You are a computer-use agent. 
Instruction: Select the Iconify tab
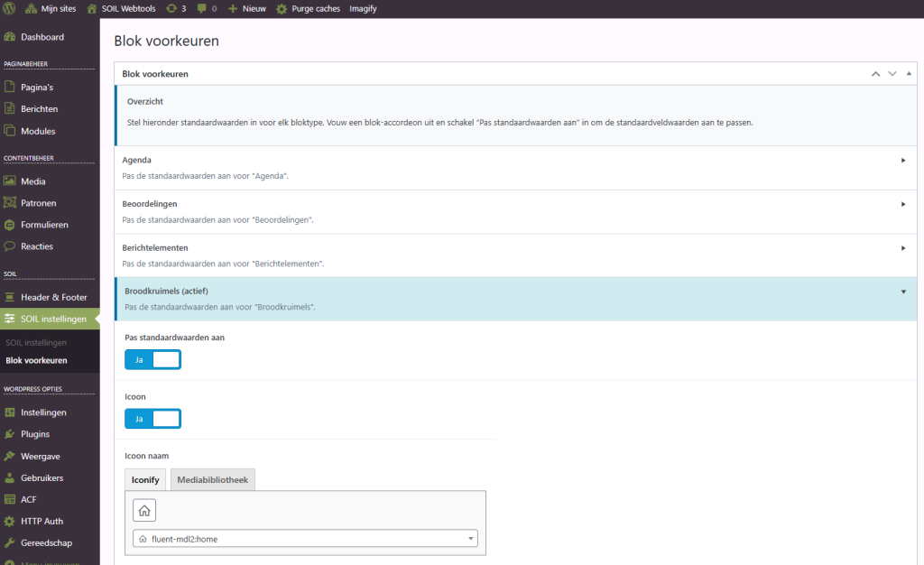(x=145, y=480)
